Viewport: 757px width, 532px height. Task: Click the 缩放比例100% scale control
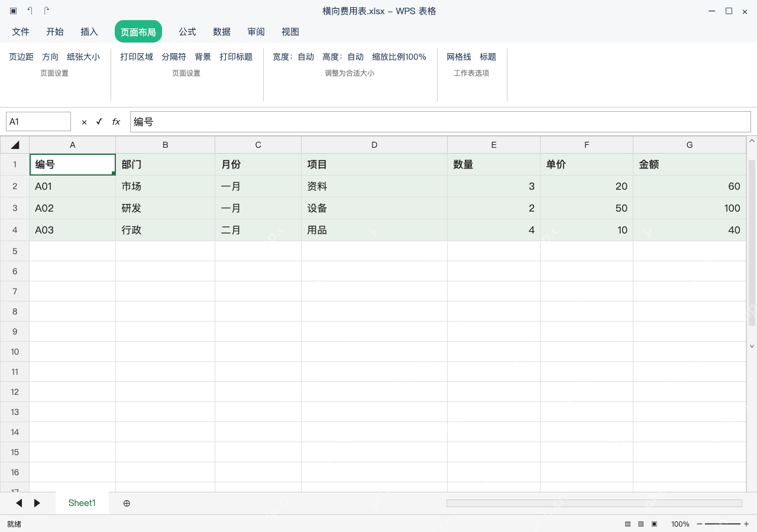click(399, 57)
